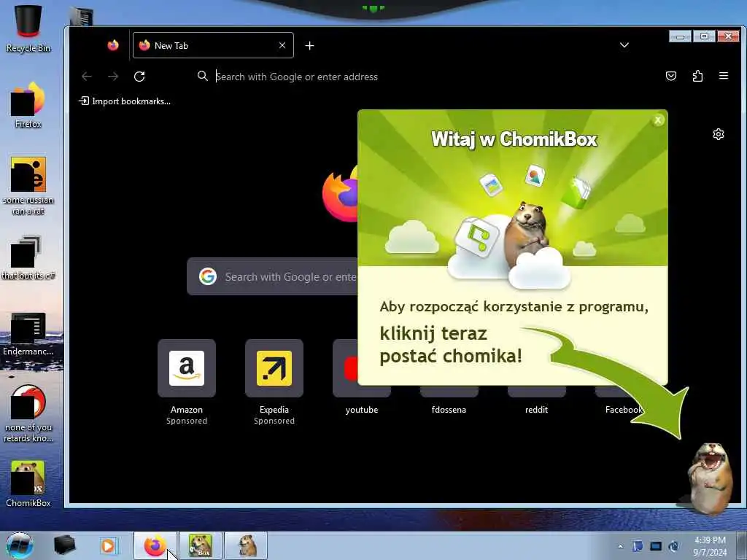Open the Windows Start button
Viewport: 747px width, 560px height.
point(20,545)
